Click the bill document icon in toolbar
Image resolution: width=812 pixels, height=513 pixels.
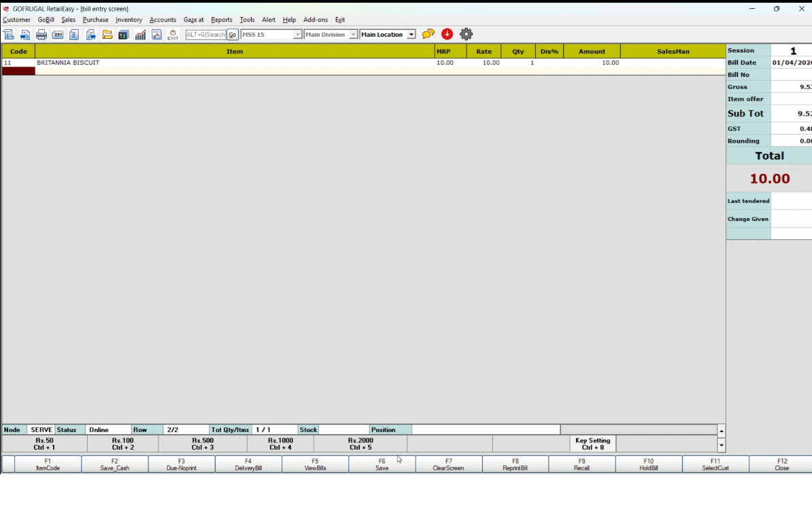(8, 35)
